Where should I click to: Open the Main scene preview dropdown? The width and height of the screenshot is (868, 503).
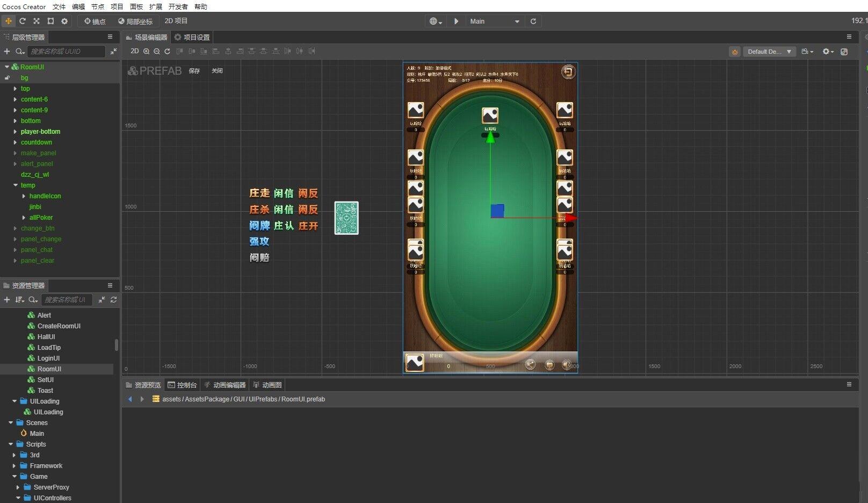pos(494,21)
